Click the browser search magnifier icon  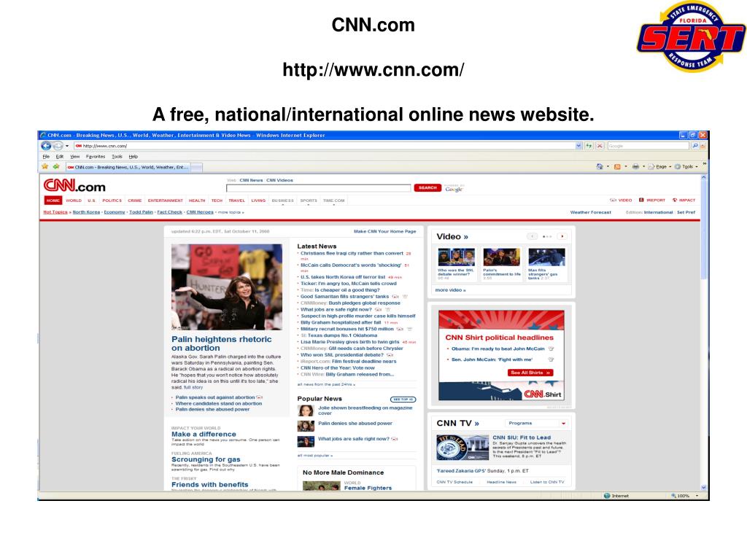[x=695, y=146]
